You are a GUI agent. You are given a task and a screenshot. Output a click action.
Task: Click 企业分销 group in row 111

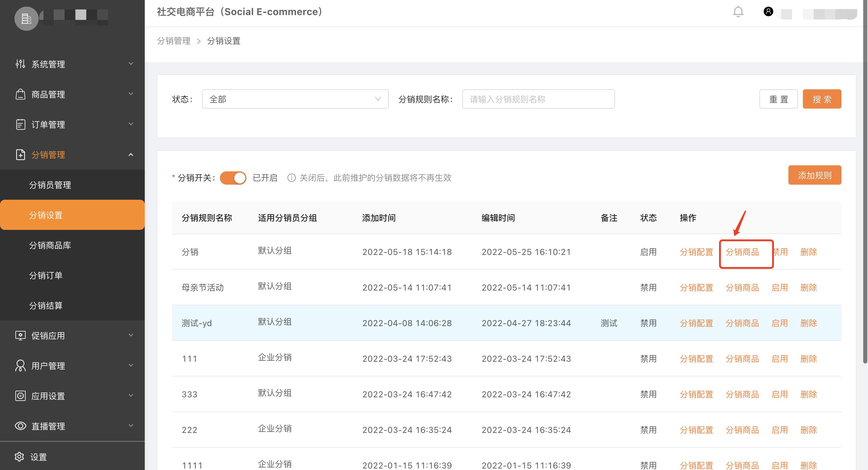275,357
